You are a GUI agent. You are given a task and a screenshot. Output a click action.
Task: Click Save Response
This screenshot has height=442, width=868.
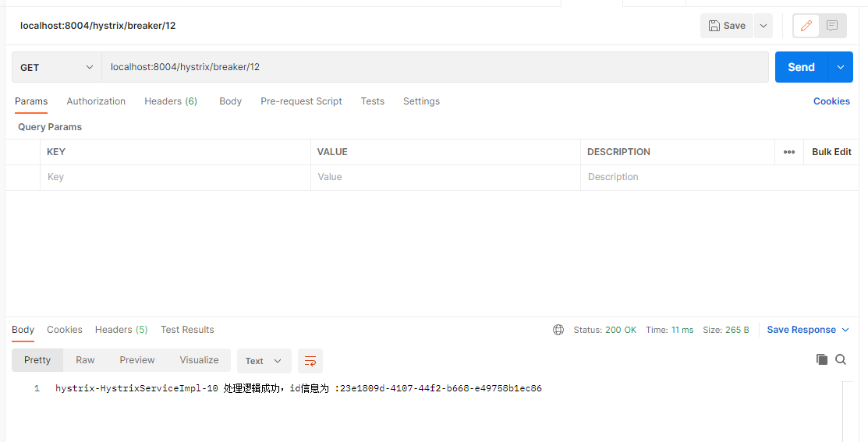(x=801, y=330)
